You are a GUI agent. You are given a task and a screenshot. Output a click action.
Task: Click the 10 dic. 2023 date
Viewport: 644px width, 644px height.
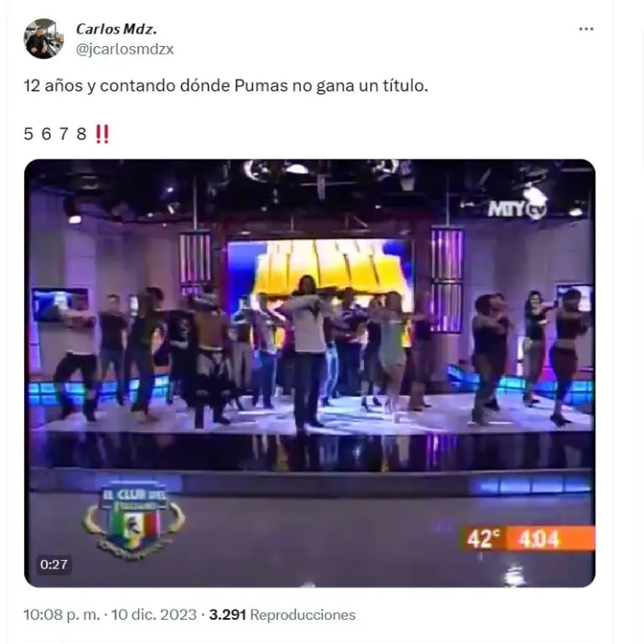(154, 615)
